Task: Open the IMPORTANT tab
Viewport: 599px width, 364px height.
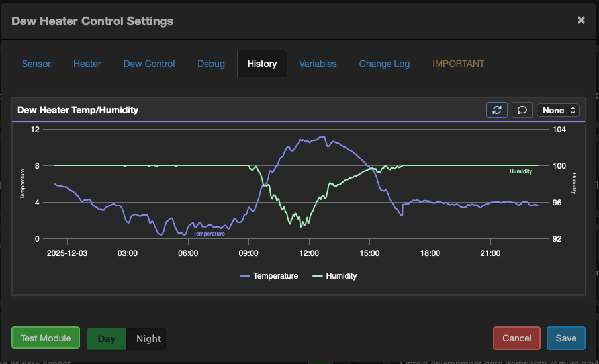Action: click(x=458, y=64)
